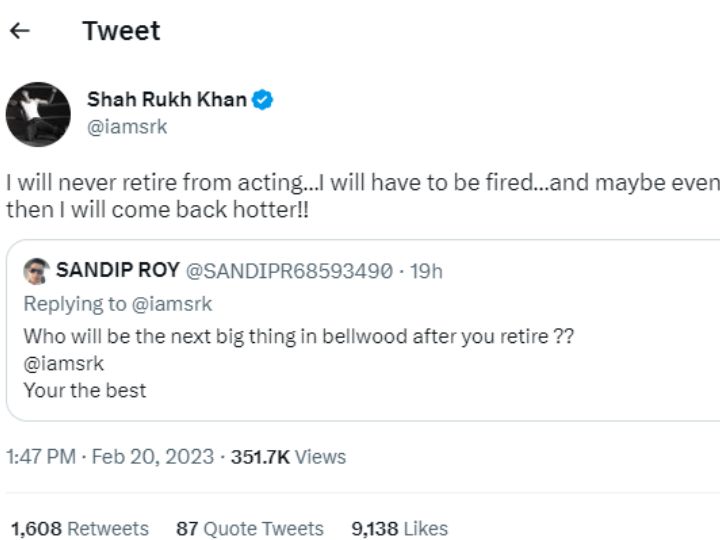This screenshot has width=720, height=540.
Task: Click the Tweet header title
Action: 122,31
